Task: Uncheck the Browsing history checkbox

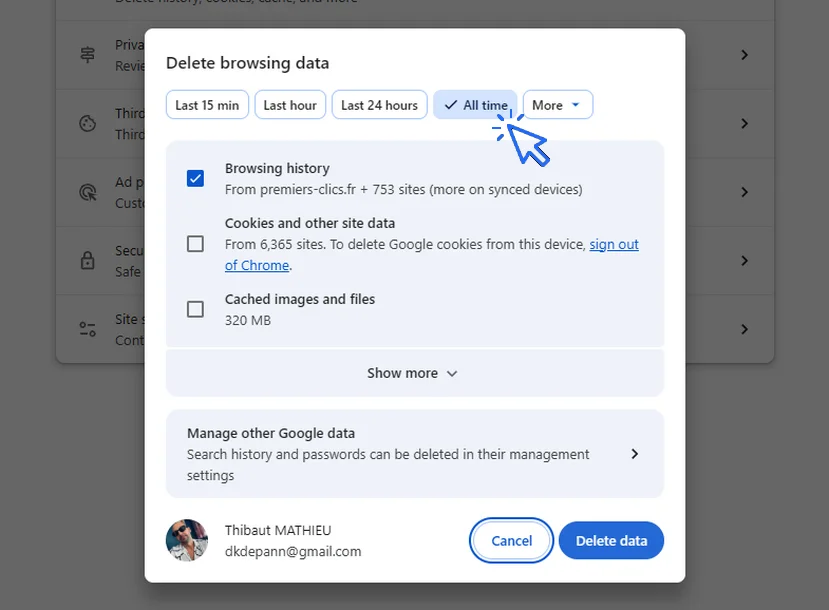Action: (196, 179)
